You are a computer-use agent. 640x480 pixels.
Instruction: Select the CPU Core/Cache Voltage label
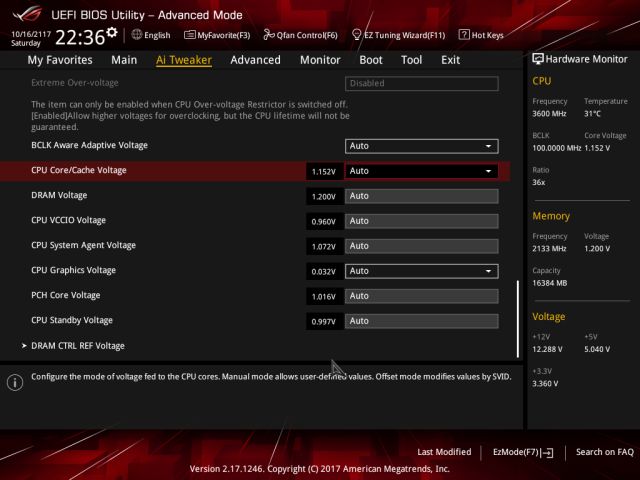pos(79,170)
